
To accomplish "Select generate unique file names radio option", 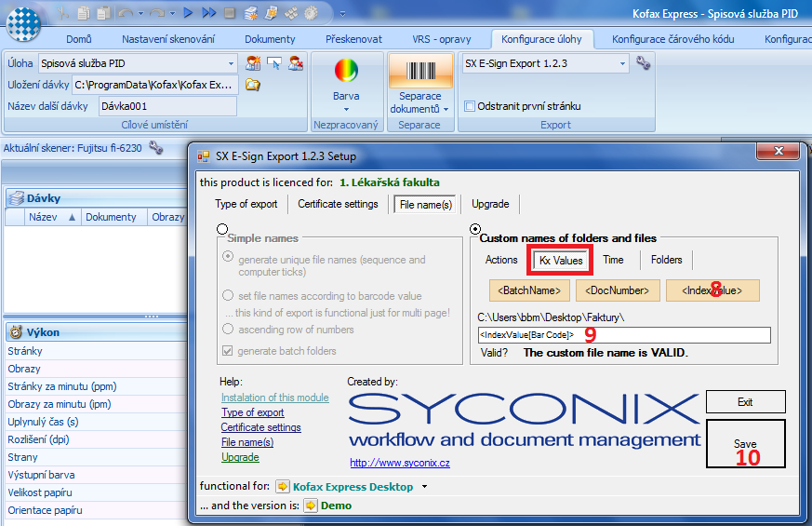I will click(228, 257).
